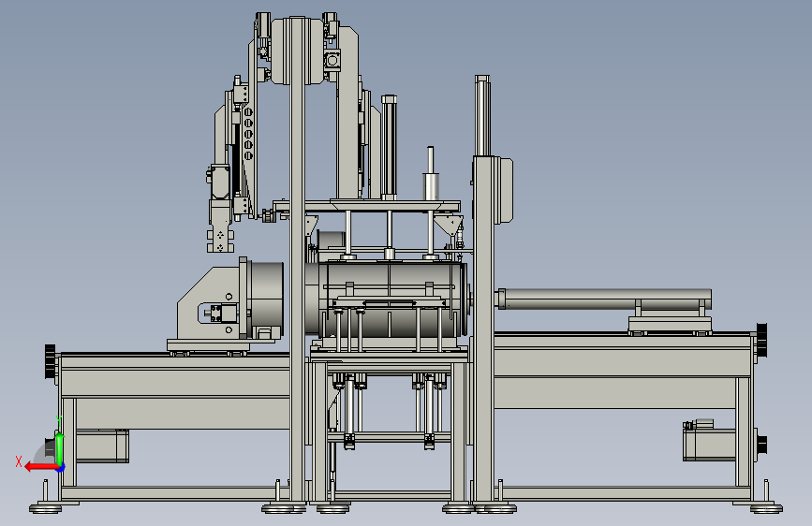This screenshot has height=526, width=812.
Task: Click the blue Z origin dot of the triad
Action: [x=61, y=468]
